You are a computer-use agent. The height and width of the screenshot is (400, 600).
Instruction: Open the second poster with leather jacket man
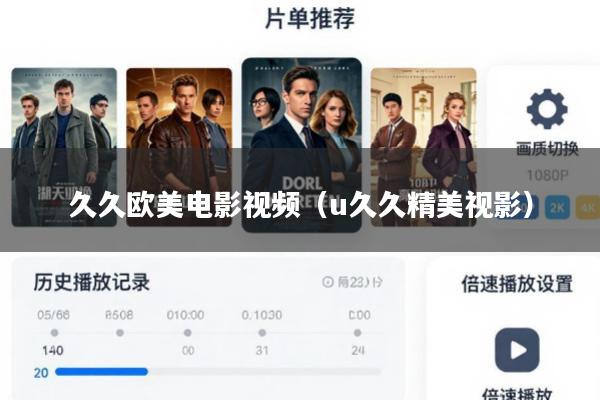click(179, 147)
